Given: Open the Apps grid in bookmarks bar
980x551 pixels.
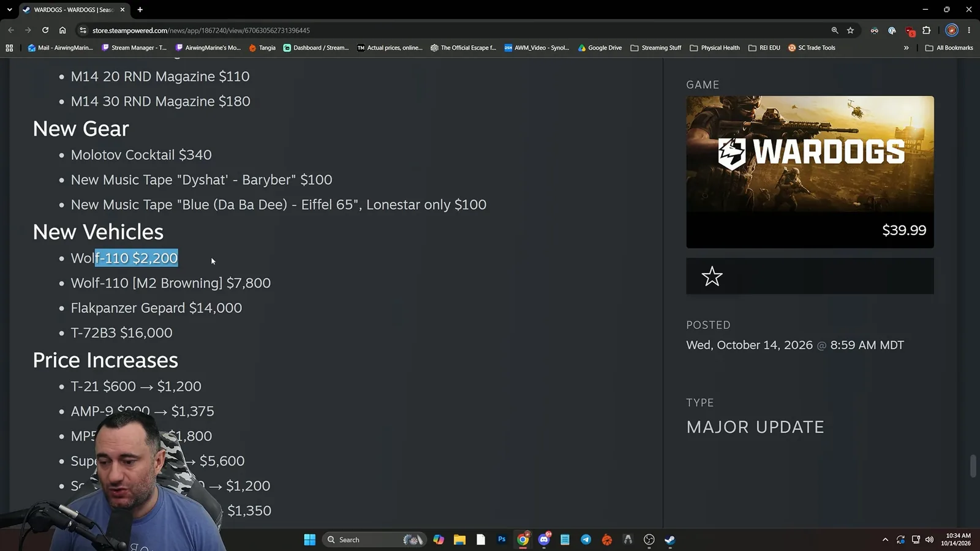Looking at the screenshot, I should pos(9,48).
